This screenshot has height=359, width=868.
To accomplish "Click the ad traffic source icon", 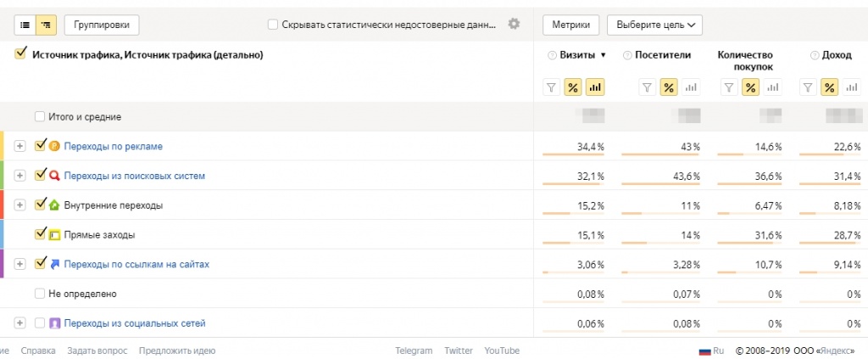I will 54,146.
